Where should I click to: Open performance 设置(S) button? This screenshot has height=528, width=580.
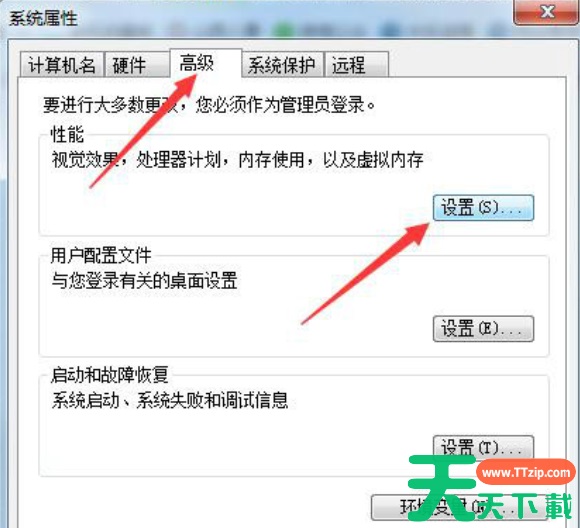483,208
